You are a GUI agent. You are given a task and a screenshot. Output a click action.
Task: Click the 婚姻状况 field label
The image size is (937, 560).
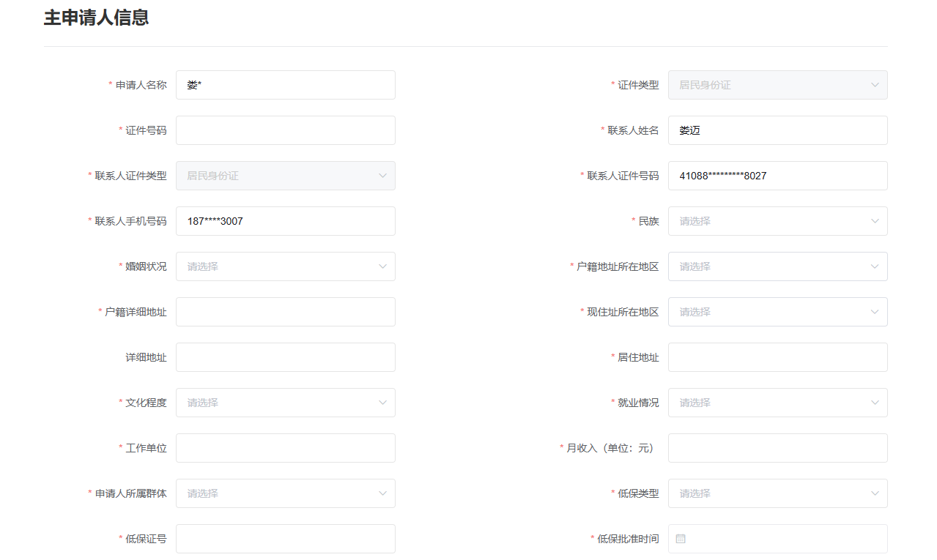tap(146, 266)
